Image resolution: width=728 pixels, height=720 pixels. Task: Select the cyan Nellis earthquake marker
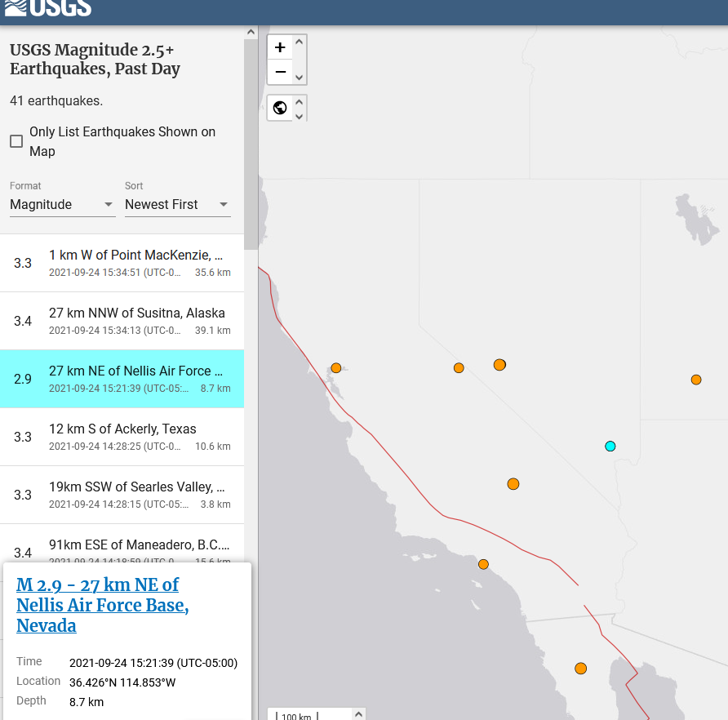click(x=610, y=447)
